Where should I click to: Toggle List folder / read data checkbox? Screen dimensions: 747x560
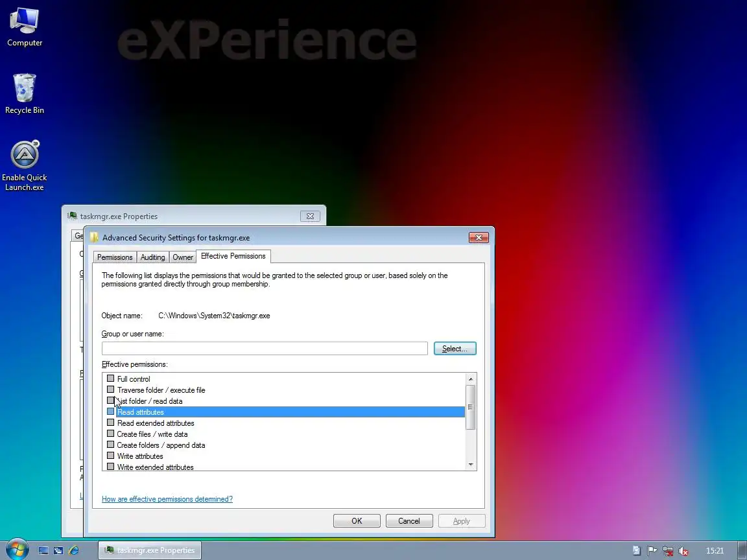coord(110,401)
